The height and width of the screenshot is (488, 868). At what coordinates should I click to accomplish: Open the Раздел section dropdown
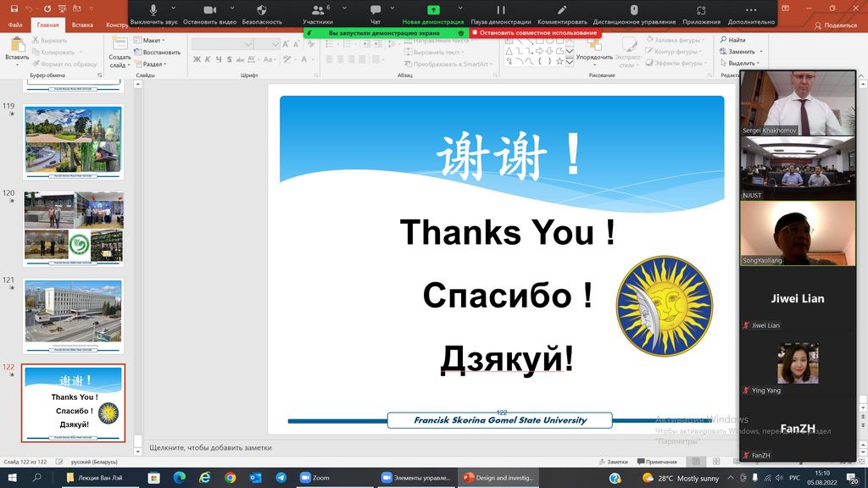coord(150,64)
